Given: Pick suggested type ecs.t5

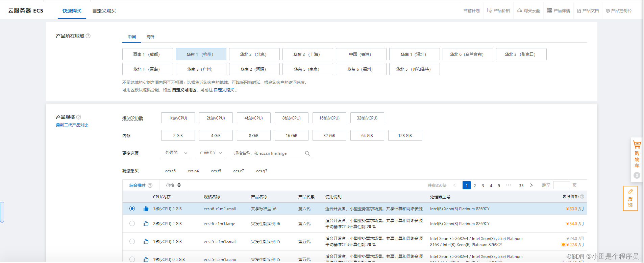Looking at the screenshot, I should pos(216,171).
